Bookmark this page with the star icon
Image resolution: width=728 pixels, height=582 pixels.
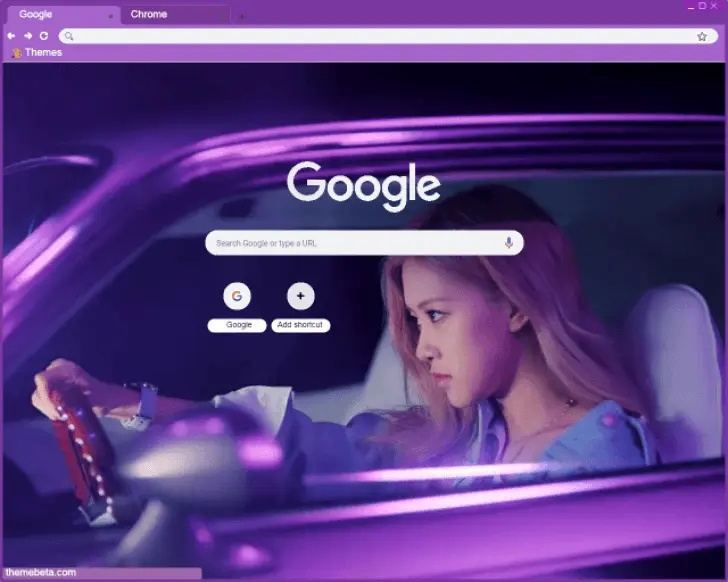pyautogui.click(x=702, y=36)
